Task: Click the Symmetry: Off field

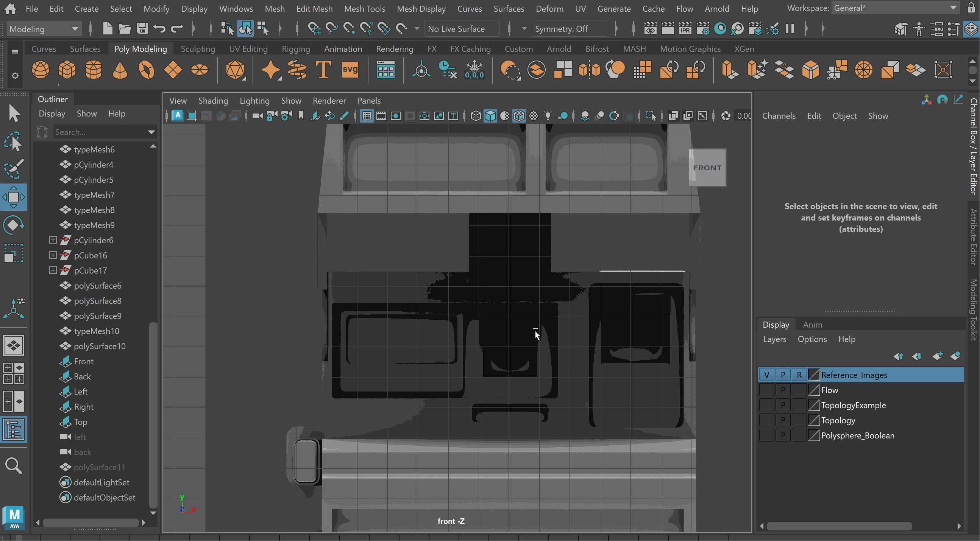Action: point(561,29)
